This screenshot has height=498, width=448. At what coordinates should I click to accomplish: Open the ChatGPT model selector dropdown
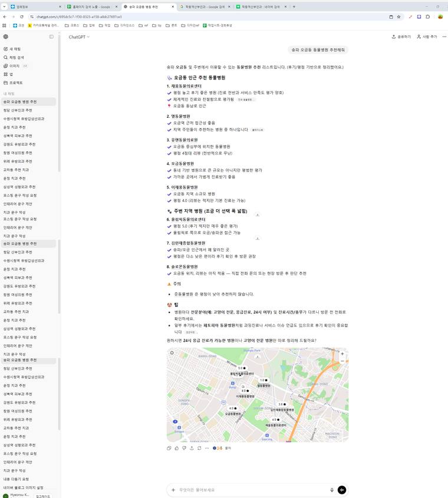pos(79,37)
